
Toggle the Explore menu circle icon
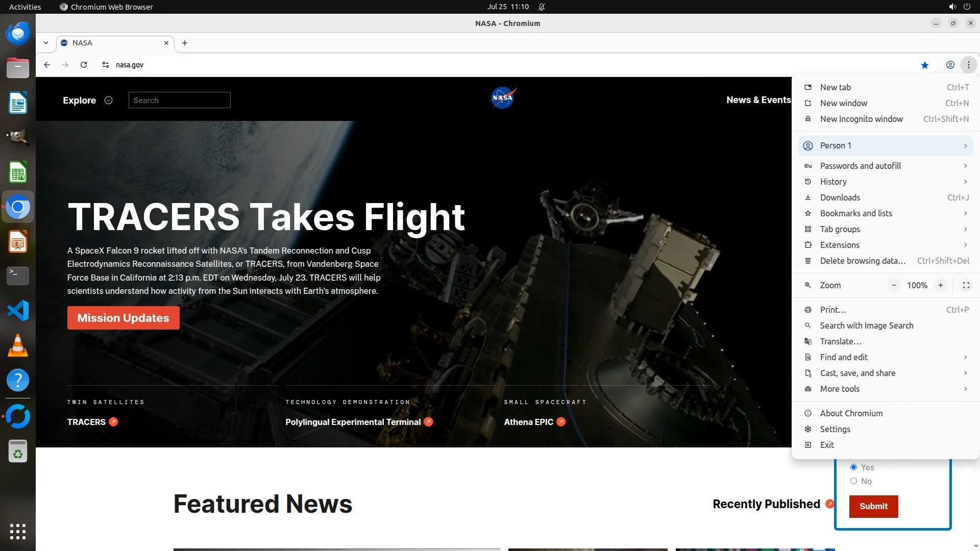click(x=108, y=101)
